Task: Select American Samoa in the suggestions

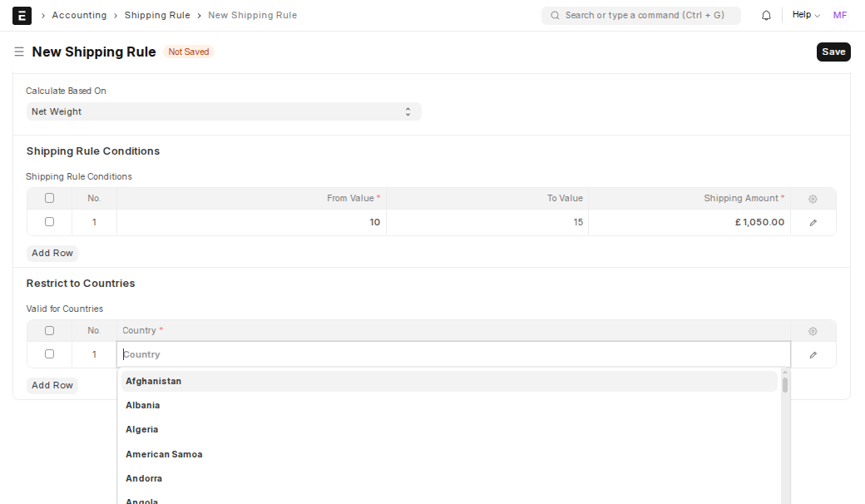Action: (164, 454)
